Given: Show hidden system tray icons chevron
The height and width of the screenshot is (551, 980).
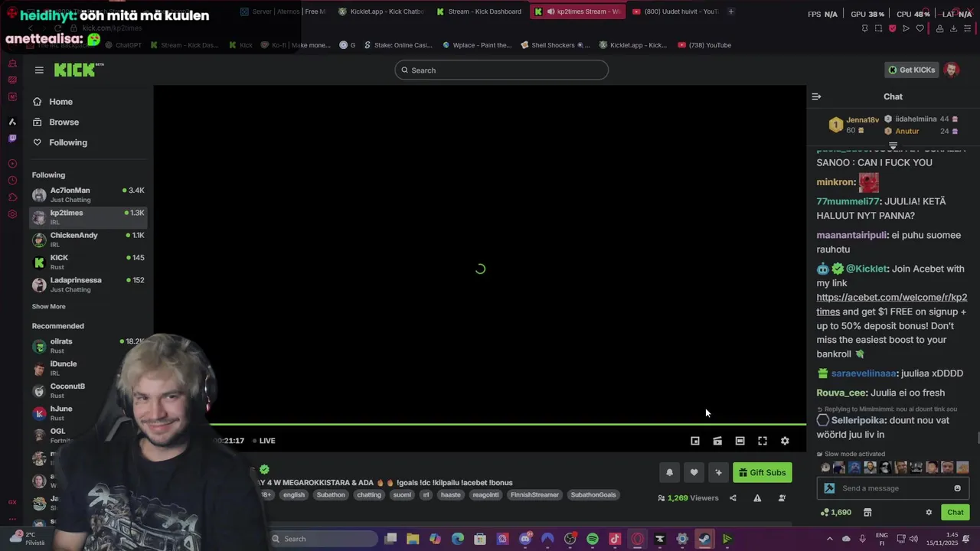Looking at the screenshot, I should point(829,539).
